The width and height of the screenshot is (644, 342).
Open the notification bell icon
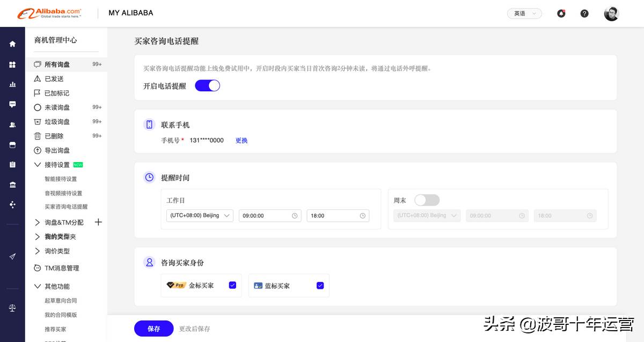561,13
